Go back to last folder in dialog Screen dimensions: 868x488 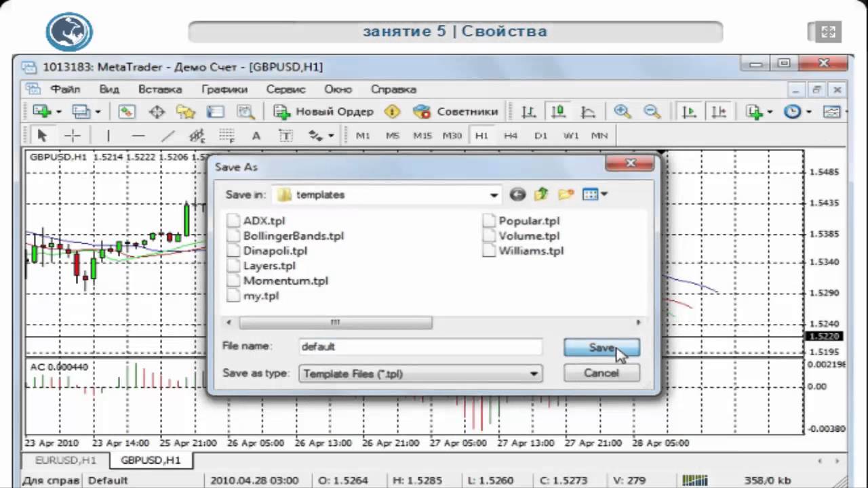(x=517, y=195)
